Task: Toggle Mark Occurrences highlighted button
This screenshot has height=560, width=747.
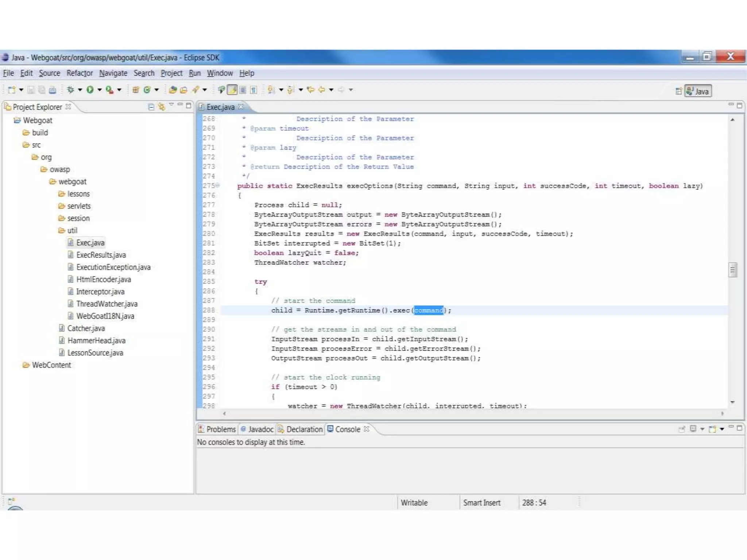Action: 232,90
